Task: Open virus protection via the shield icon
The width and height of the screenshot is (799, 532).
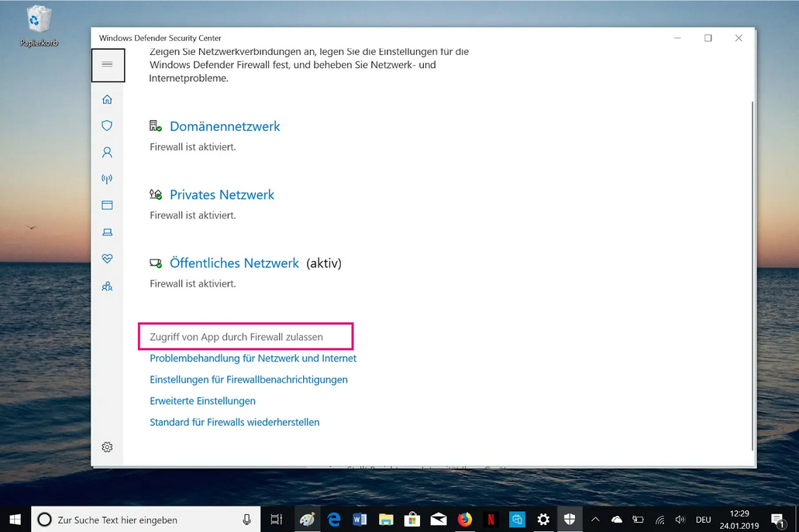Action: (x=107, y=125)
